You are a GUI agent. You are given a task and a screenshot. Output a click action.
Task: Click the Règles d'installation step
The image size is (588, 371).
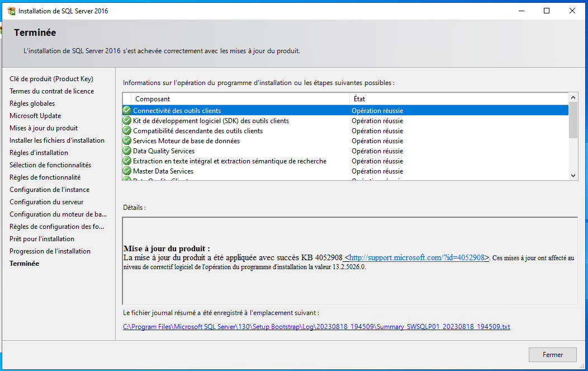click(39, 153)
